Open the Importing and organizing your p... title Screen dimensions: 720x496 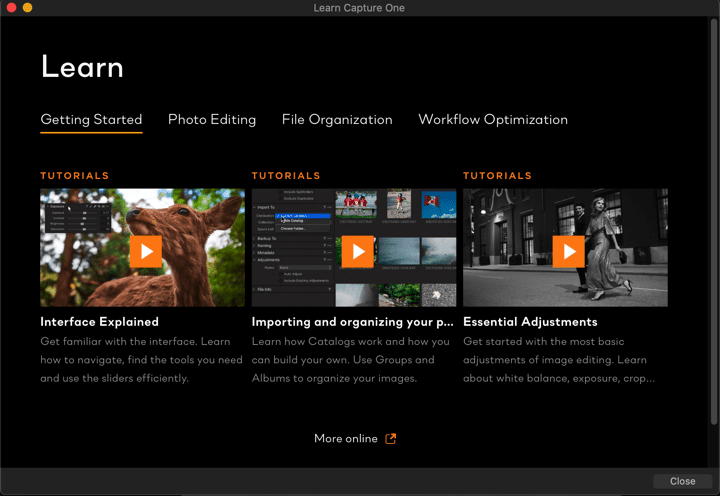tap(352, 321)
